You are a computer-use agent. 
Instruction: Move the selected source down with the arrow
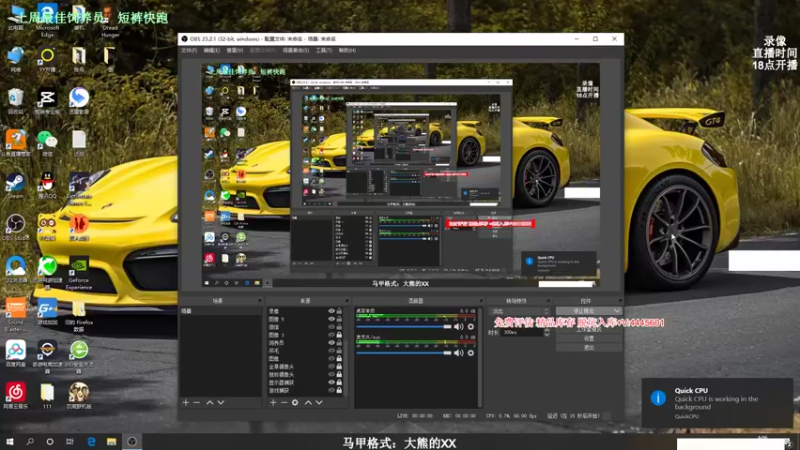(319, 403)
